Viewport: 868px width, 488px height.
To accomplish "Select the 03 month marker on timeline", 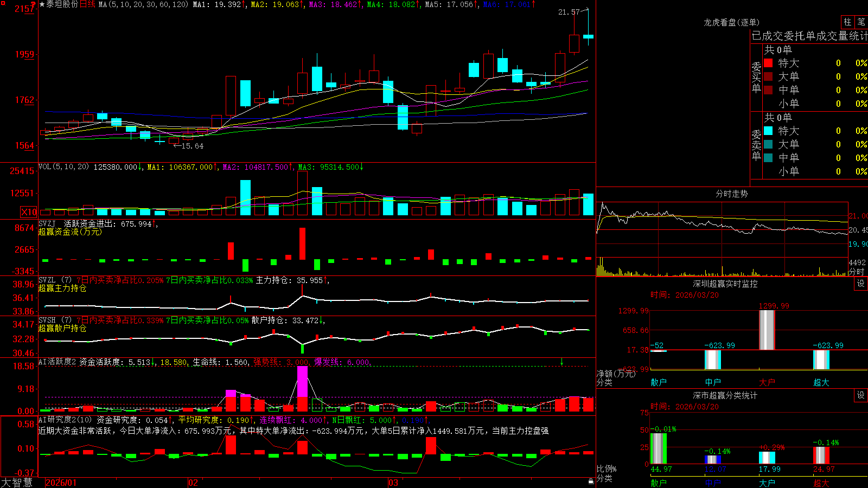I will (393, 483).
